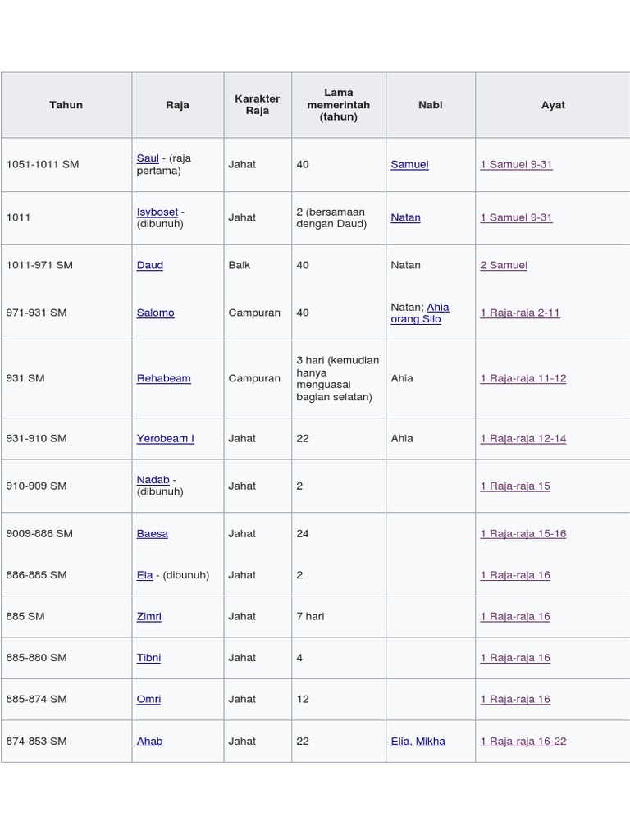Open the Mikha prophet link
630x840 pixels.
coord(431,741)
